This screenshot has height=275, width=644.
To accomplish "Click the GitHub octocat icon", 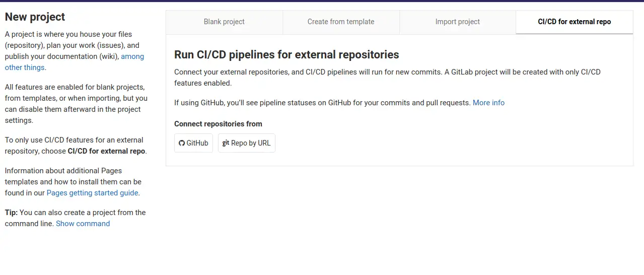I will [182, 143].
